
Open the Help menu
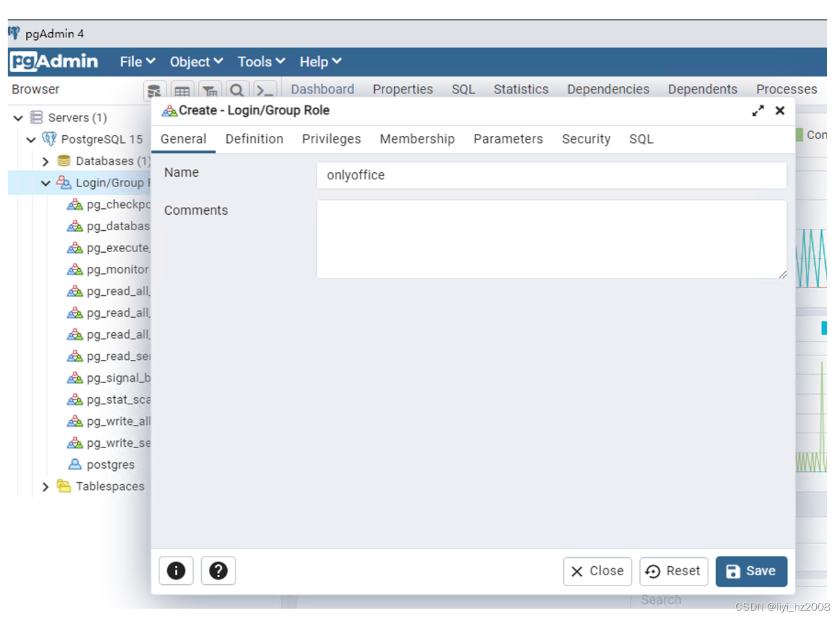[321, 62]
